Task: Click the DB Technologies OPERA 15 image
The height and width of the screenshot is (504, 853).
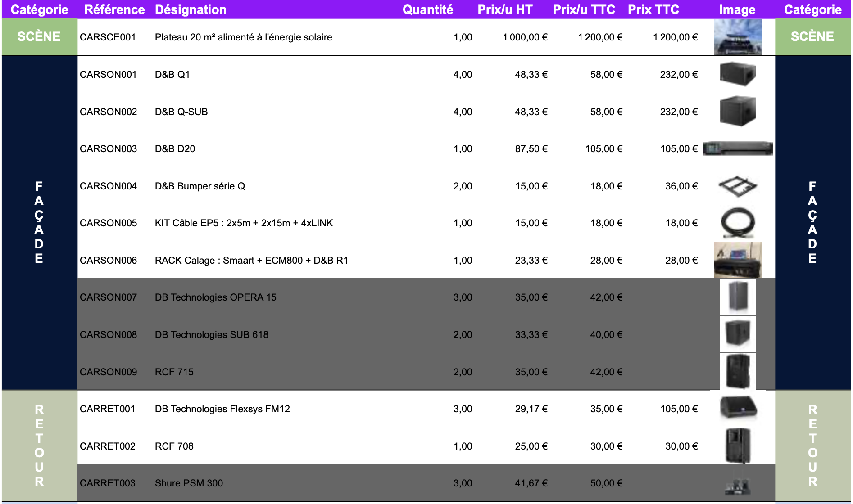Action: [x=737, y=297]
